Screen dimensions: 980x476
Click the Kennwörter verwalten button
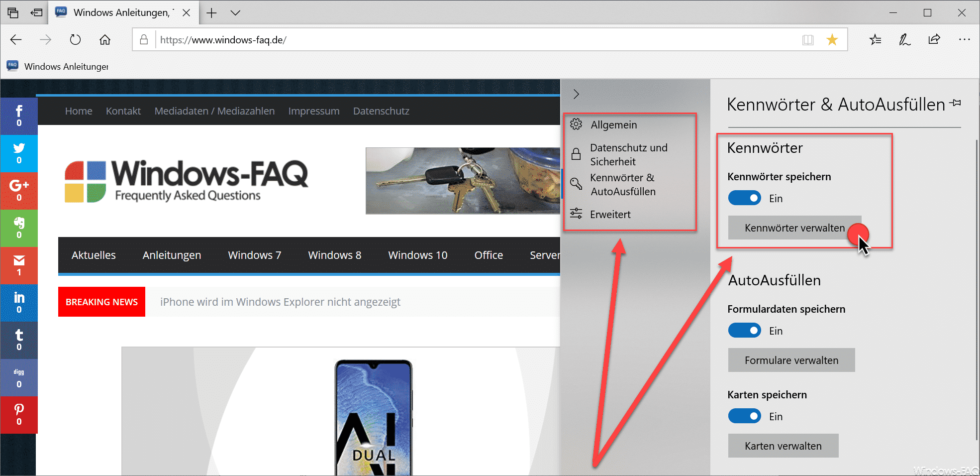click(x=794, y=228)
